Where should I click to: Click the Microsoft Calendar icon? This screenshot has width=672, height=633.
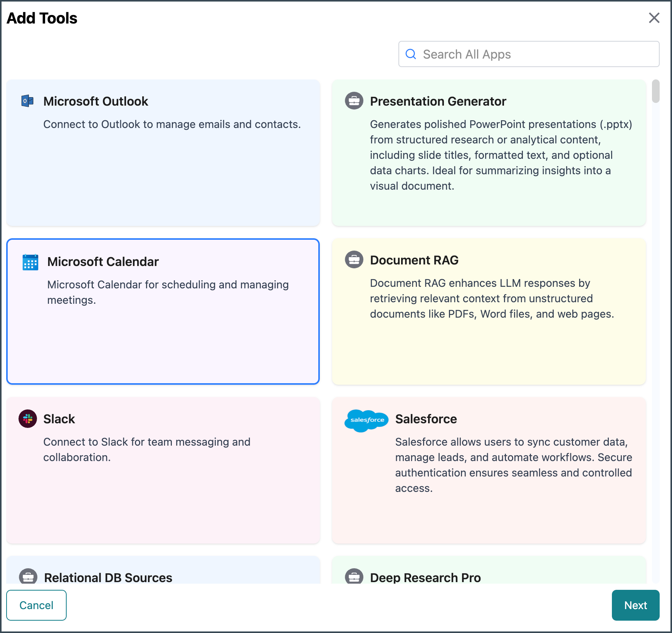pyautogui.click(x=30, y=262)
